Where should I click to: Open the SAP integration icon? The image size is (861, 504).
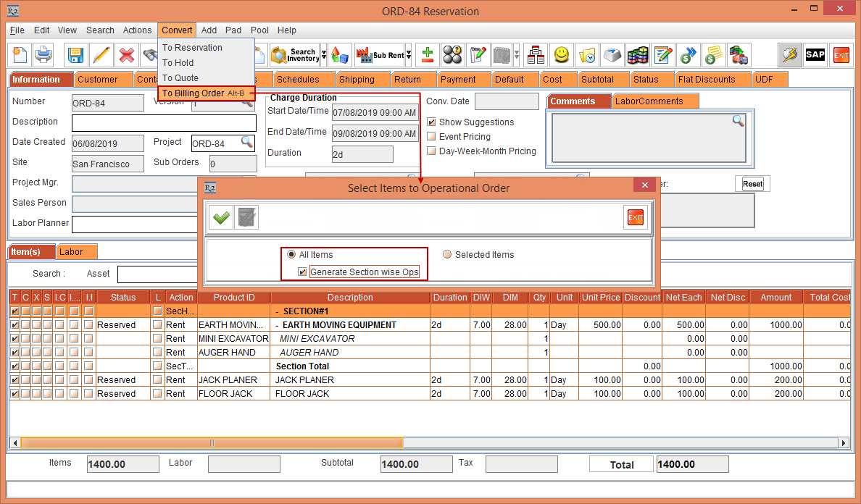(815, 54)
